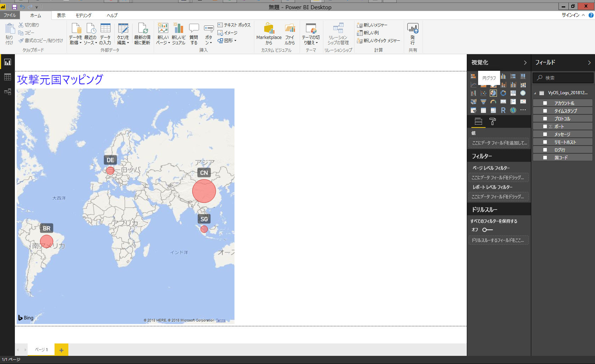595x364 pixels.
Task: Select the Donut chart visualization
Action: 503,93
